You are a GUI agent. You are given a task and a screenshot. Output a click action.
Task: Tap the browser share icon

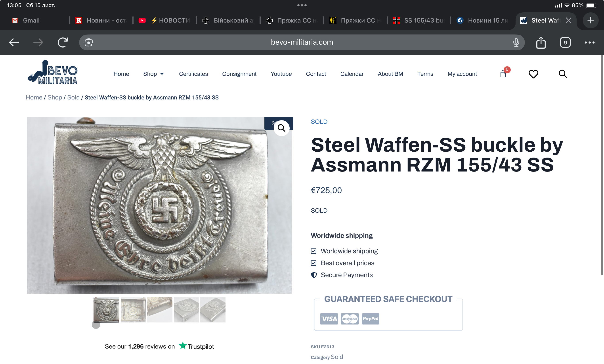541,42
